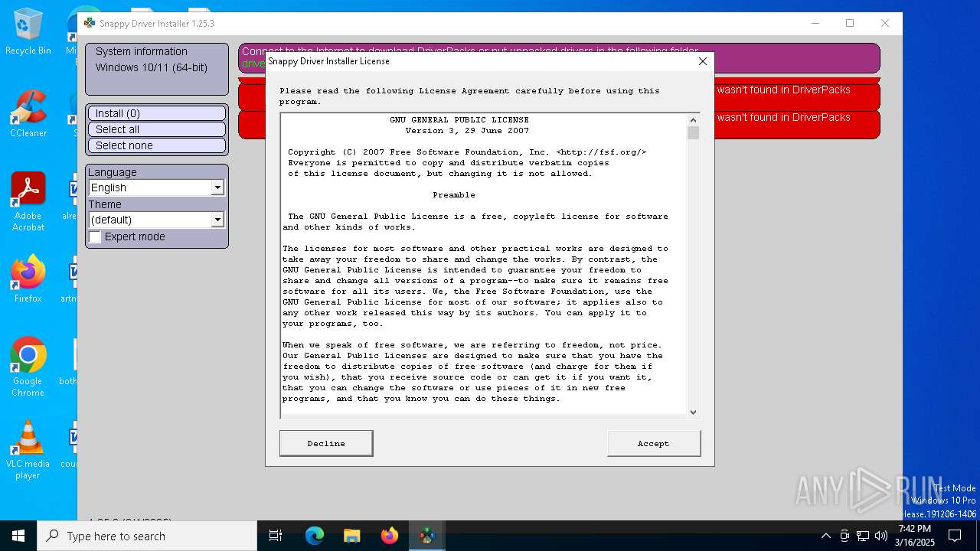Decline the license agreement
Viewport: 980px width, 551px height.
(326, 443)
